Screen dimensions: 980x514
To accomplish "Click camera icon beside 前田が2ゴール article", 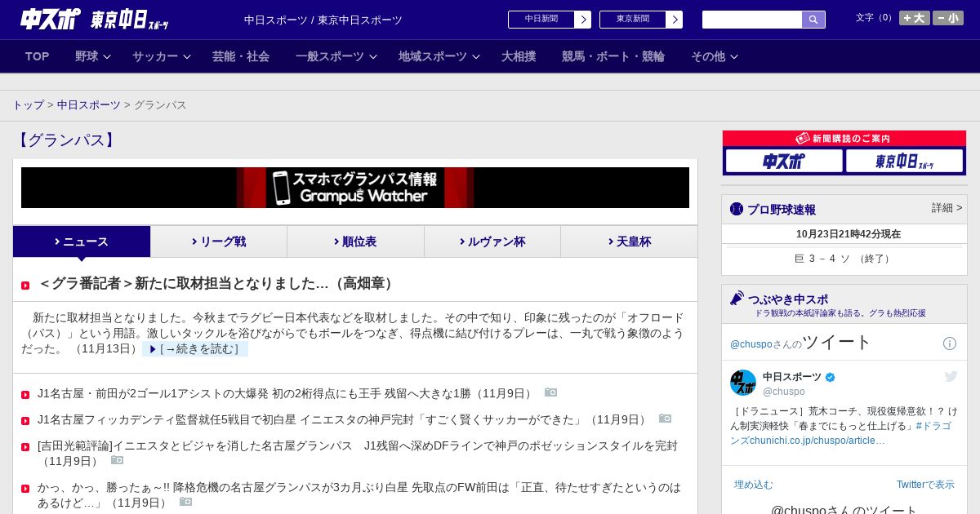I will 550,392.
